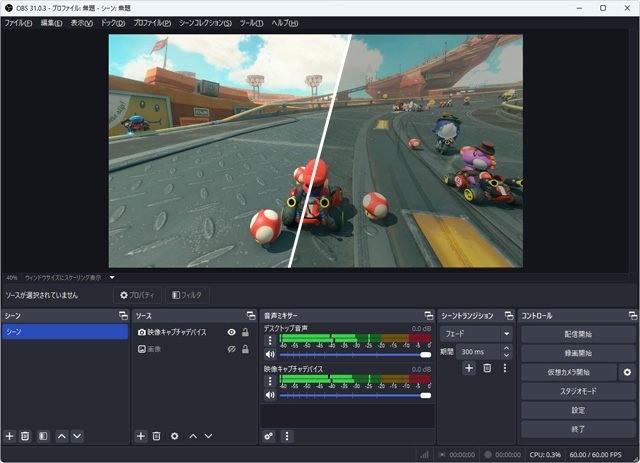The height and width of the screenshot is (463, 640).
Task: Click the 300 ms duration field
Action: (478, 352)
